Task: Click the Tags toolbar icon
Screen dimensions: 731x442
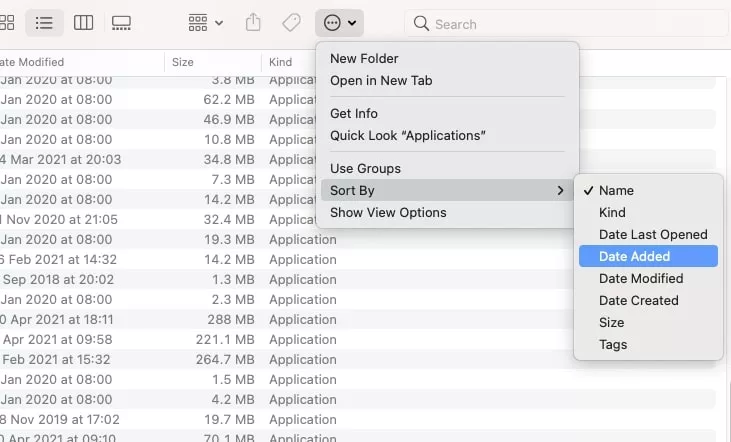Action: pyautogui.click(x=291, y=22)
